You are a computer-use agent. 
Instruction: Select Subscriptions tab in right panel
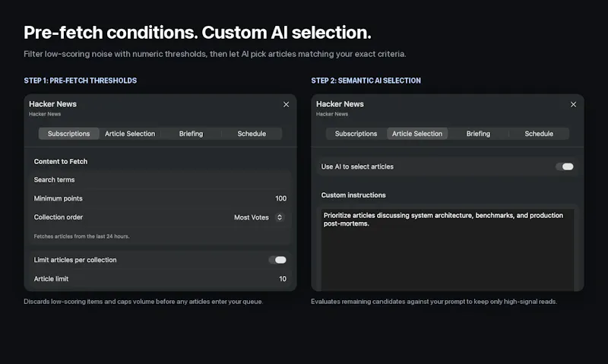[x=356, y=133]
